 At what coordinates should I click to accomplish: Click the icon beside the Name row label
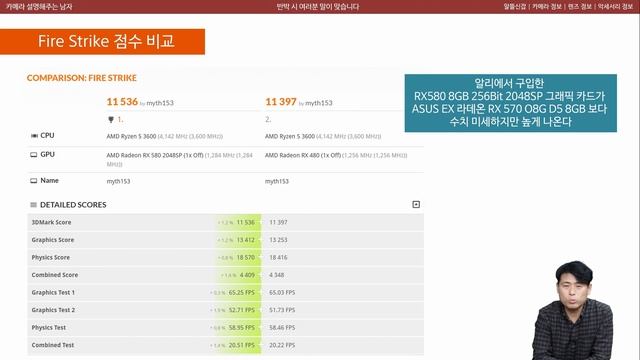pyautogui.click(x=34, y=180)
